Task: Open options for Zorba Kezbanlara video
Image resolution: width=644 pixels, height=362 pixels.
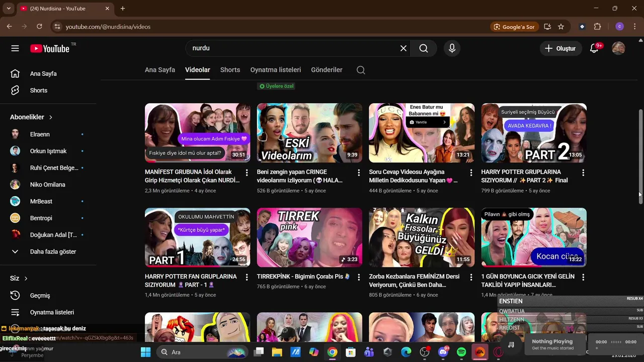Action: coord(471,277)
